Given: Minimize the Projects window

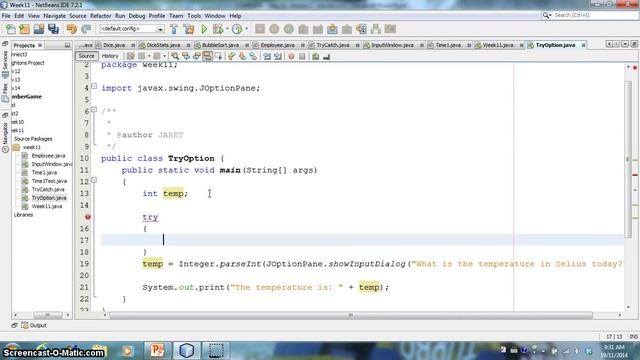Looking at the screenshot, I should 67,45.
